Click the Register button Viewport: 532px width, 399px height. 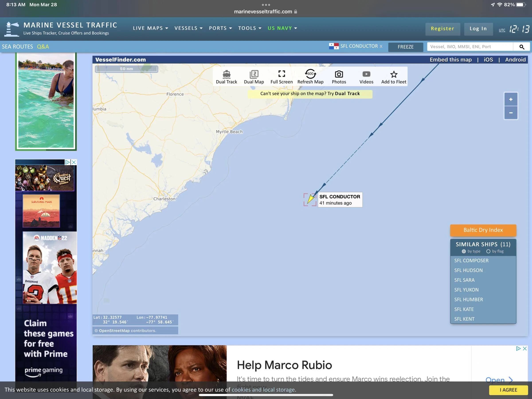tap(442, 29)
